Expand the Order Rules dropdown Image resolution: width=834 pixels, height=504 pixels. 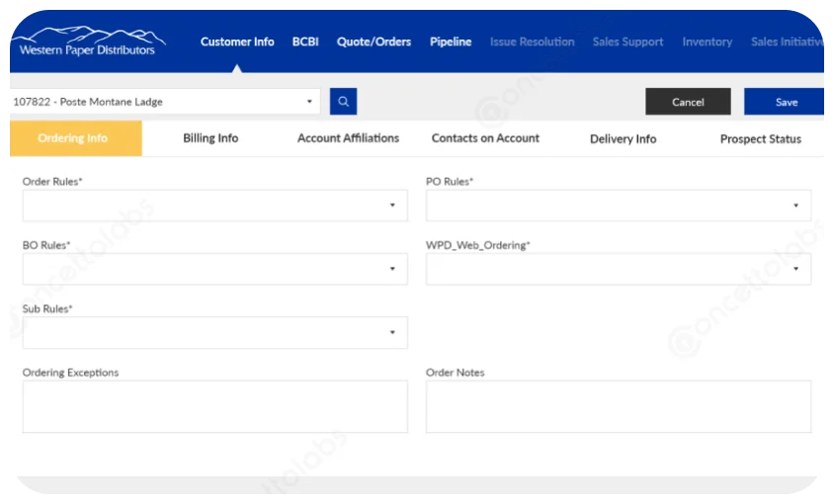point(214,206)
